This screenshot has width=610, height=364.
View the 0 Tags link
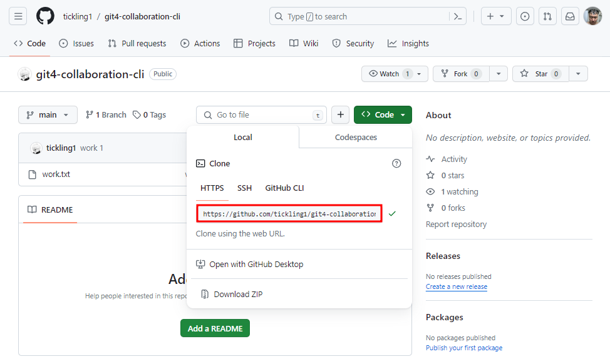coord(150,115)
